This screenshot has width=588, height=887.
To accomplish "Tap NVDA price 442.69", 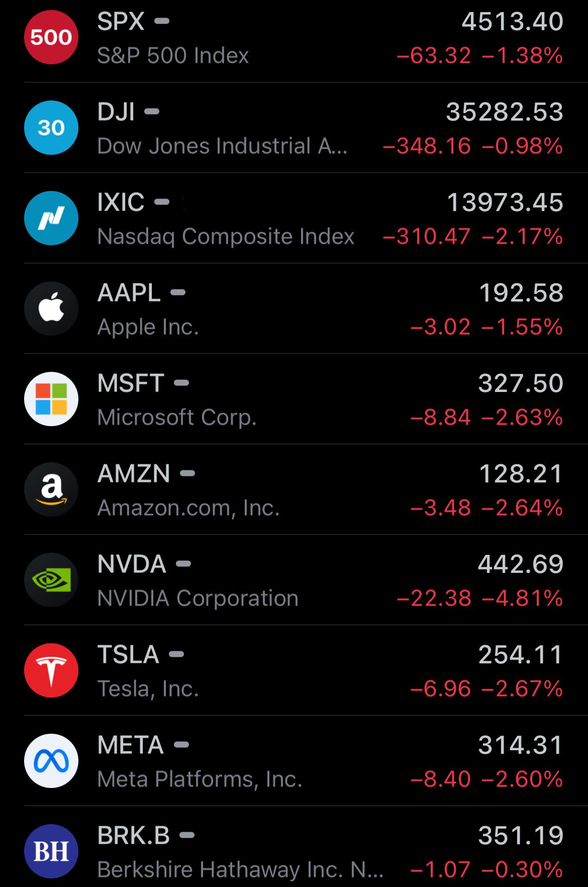I will coord(521,564).
